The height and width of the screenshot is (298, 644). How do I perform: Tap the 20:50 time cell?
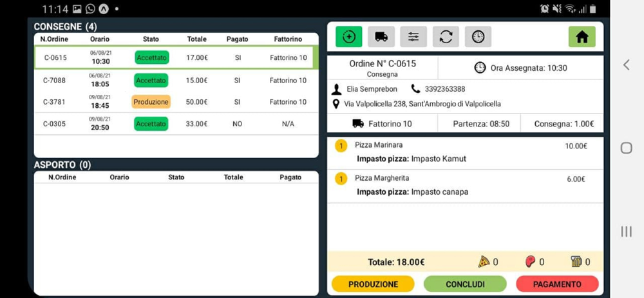tap(100, 128)
